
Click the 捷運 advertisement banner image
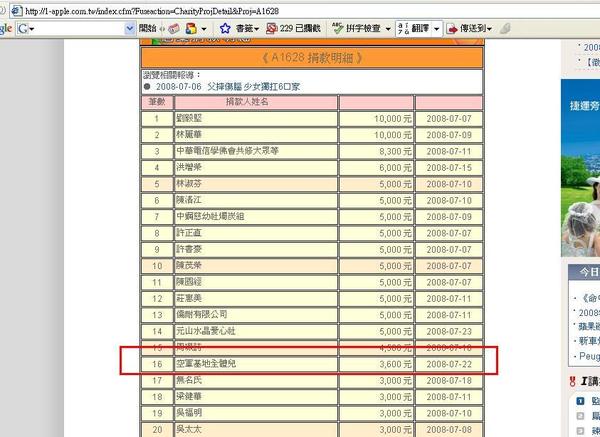pos(580,168)
